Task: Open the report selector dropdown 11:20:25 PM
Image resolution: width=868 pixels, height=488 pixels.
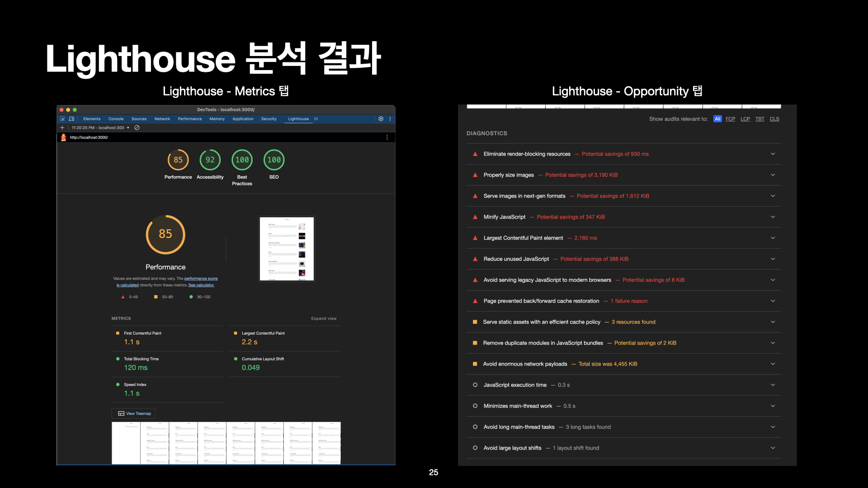Action: click(100, 128)
